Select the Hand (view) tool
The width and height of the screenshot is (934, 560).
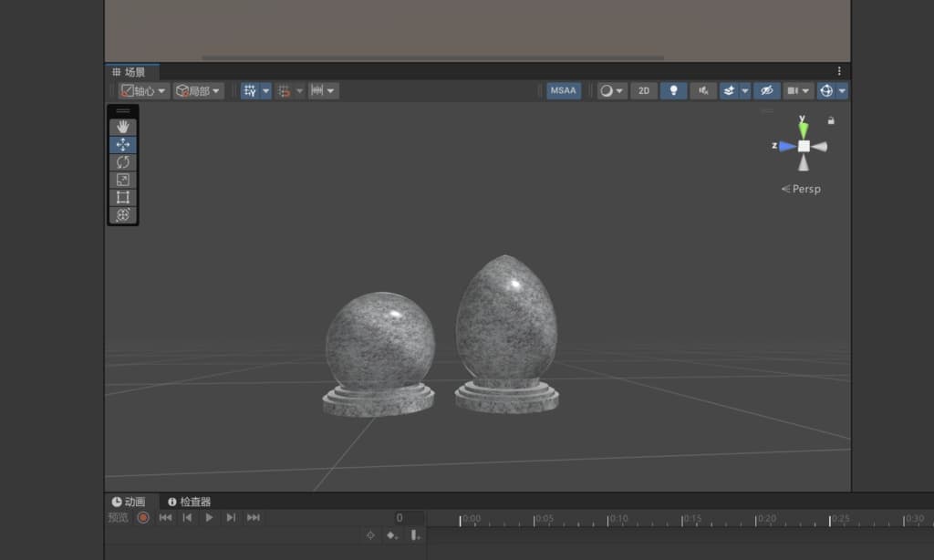123,128
